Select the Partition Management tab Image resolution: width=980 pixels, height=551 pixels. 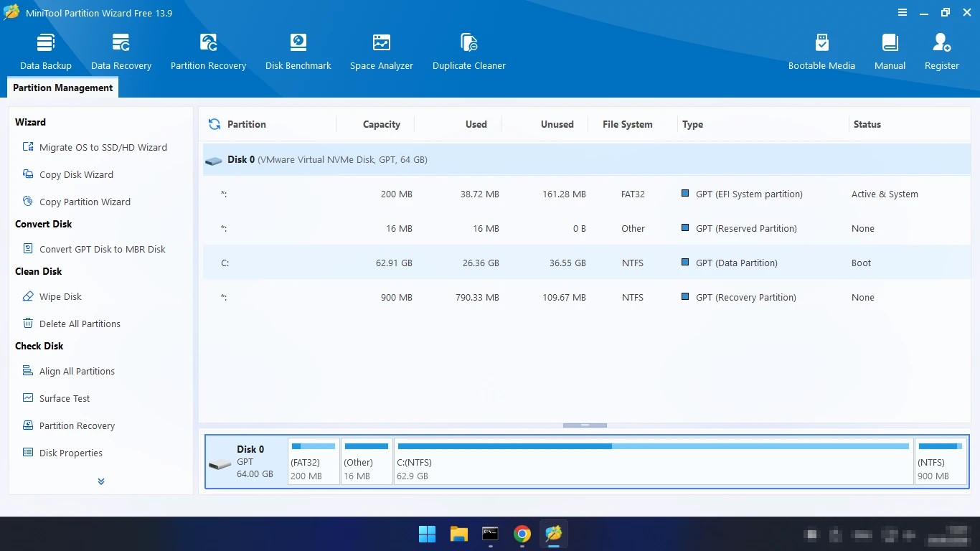pyautogui.click(x=63, y=88)
